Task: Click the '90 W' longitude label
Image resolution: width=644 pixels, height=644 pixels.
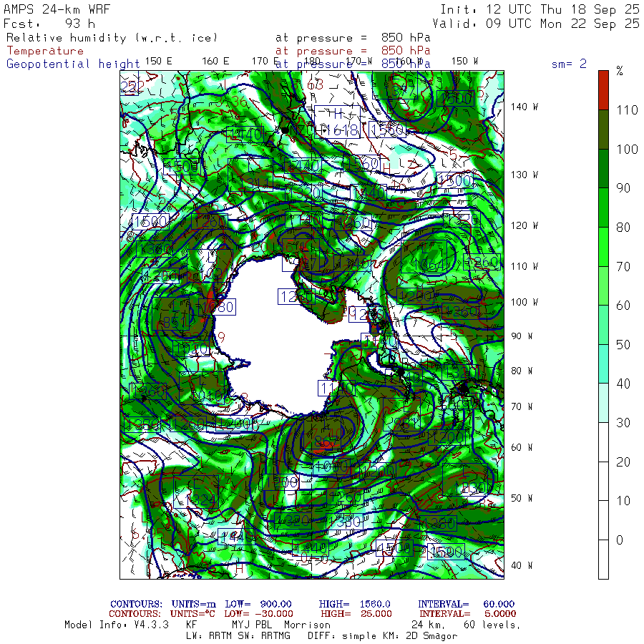Action: [522, 336]
